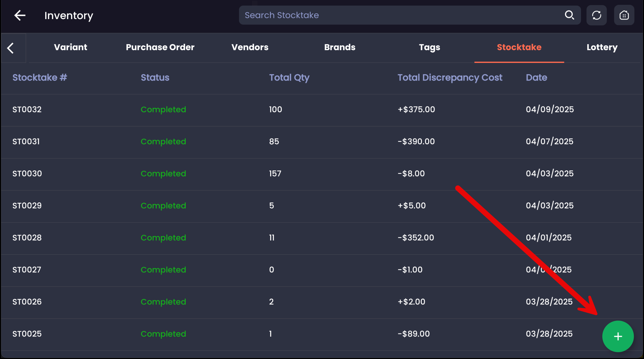
Task: Open the Purchase Order tab
Action: click(x=160, y=47)
